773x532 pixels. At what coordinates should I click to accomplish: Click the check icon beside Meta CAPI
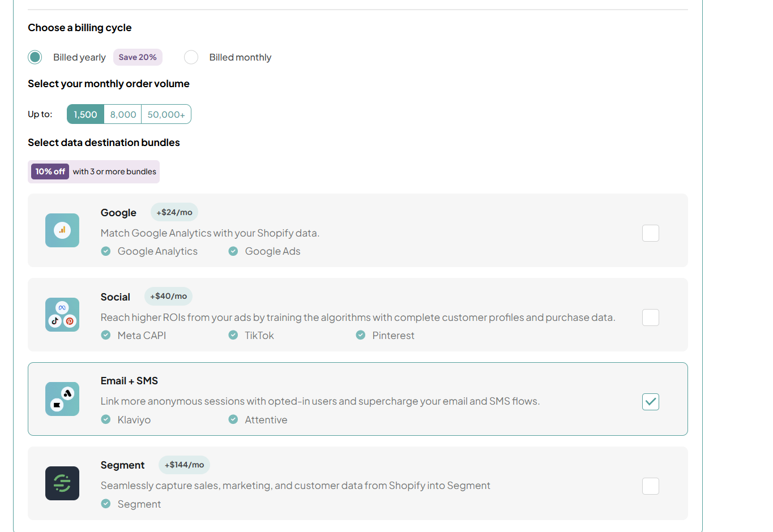[106, 335]
